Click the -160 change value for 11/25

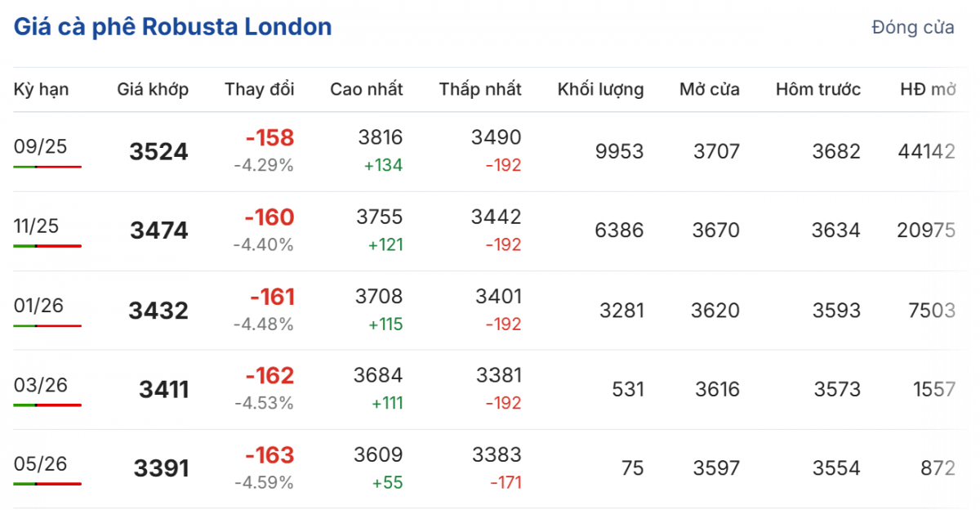tap(269, 217)
